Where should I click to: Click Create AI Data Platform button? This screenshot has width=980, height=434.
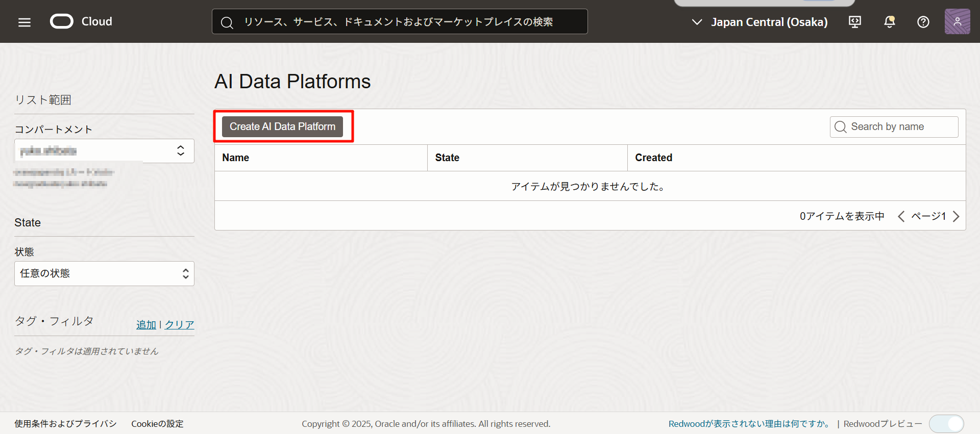coord(282,126)
